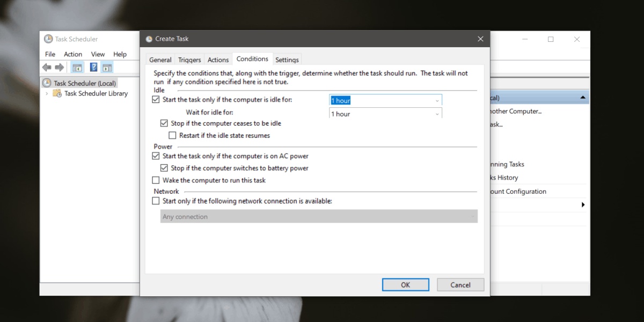The width and height of the screenshot is (644, 322).
Task: Switch to the Settings tab
Action: (x=287, y=60)
